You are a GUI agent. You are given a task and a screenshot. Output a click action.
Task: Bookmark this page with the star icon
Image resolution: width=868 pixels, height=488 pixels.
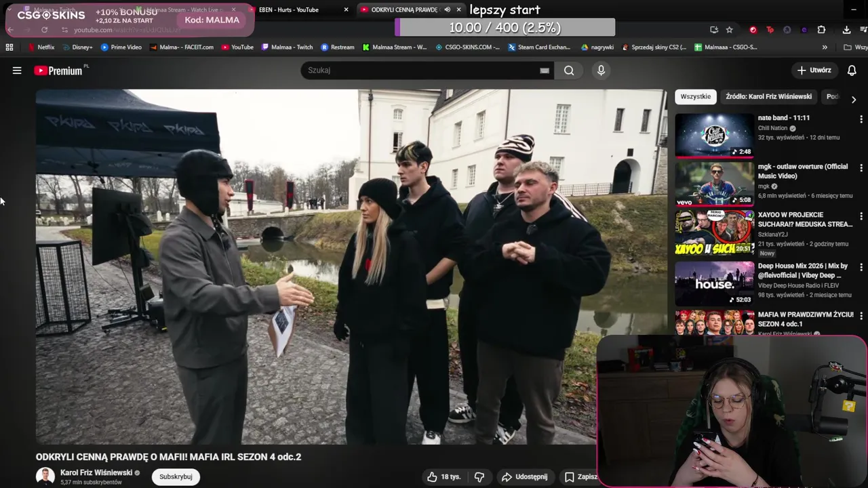click(730, 30)
